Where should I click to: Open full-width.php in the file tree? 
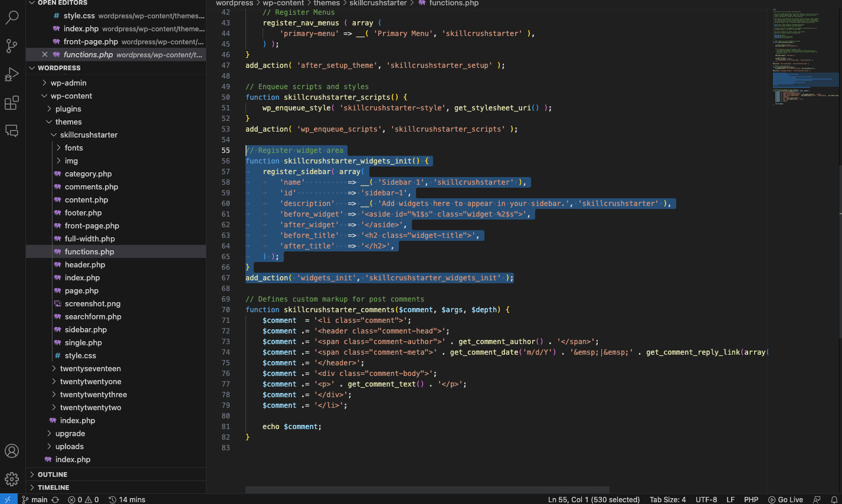click(x=116, y=239)
